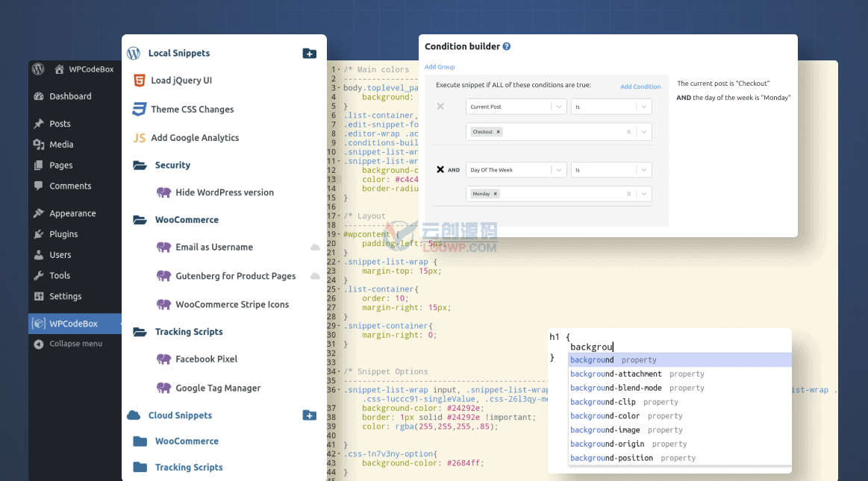Click cloud sync icon for Email as Username
Viewport: 868px width, 481px height.
pos(315,247)
